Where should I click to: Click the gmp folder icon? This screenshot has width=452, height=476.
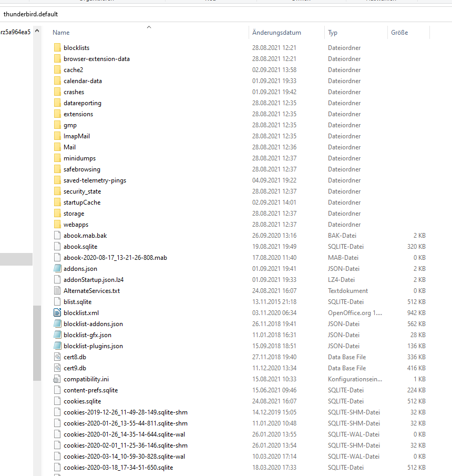click(x=57, y=125)
